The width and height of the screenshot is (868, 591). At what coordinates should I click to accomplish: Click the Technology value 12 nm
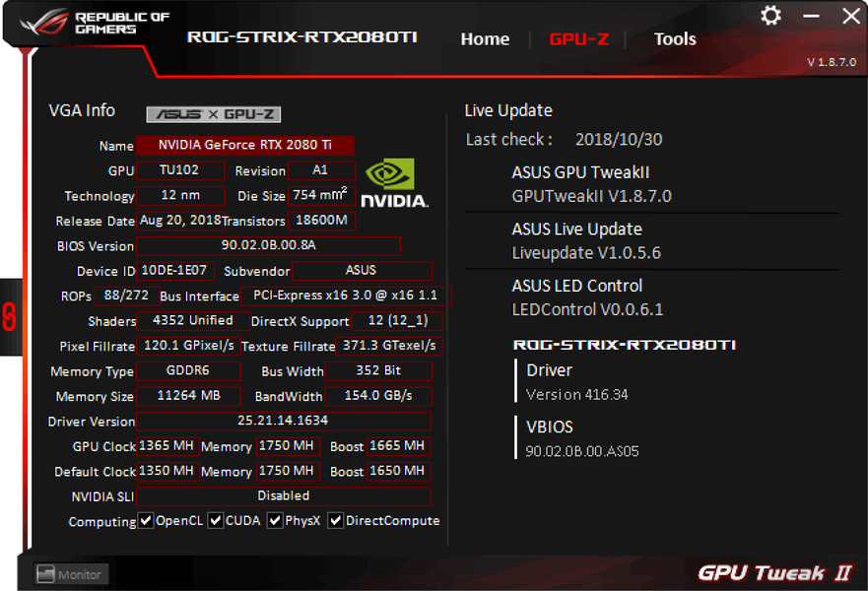180,196
